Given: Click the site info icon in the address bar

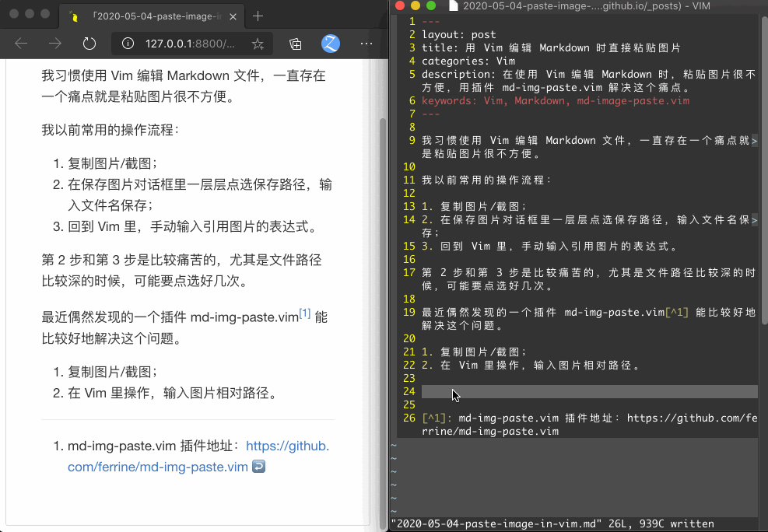Looking at the screenshot, I should 128,44.
